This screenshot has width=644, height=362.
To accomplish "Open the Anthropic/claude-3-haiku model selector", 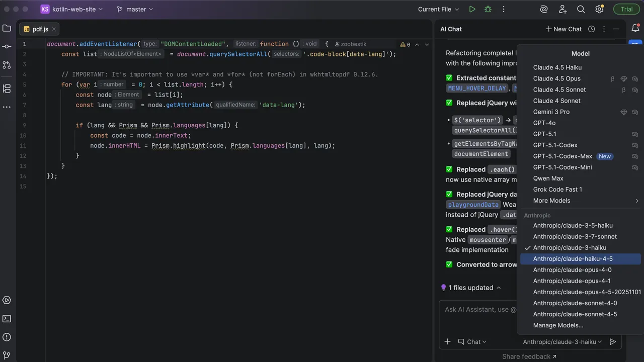I will (x=562, y=342).
